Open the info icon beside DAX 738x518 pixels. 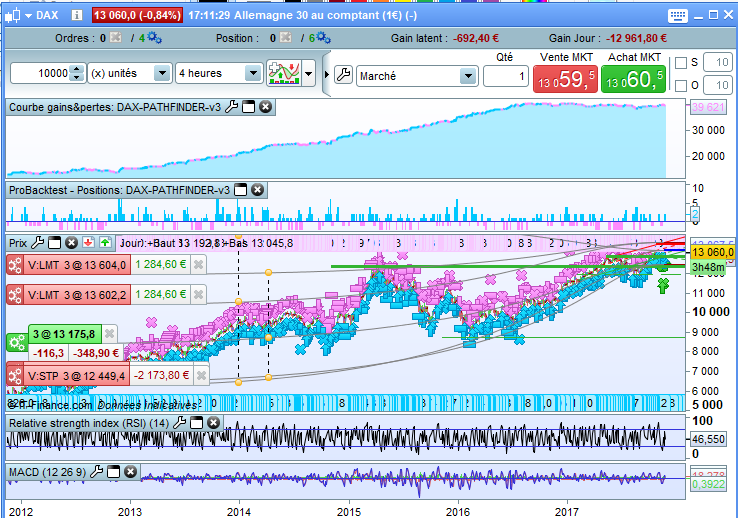77,16
